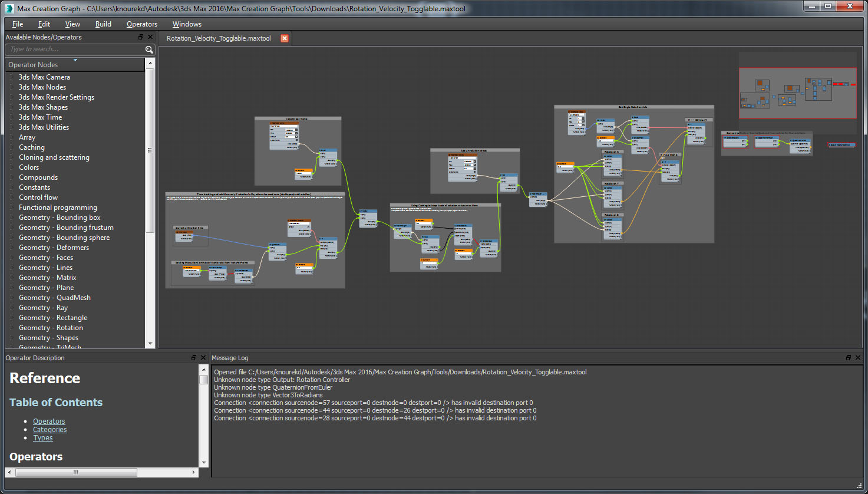The image size is (868, 494).
Task: Click the Types link in Table of Contents
Action: [42, 437]
